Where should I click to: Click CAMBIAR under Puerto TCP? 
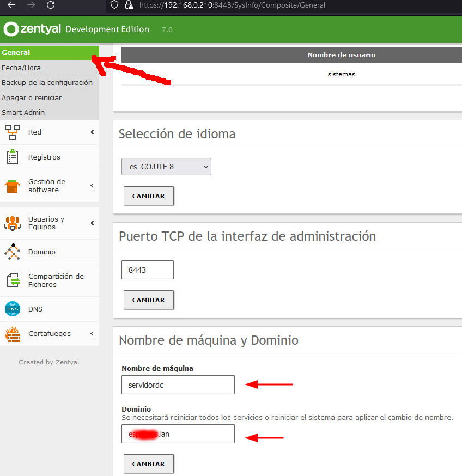click(x=149, y=300)
